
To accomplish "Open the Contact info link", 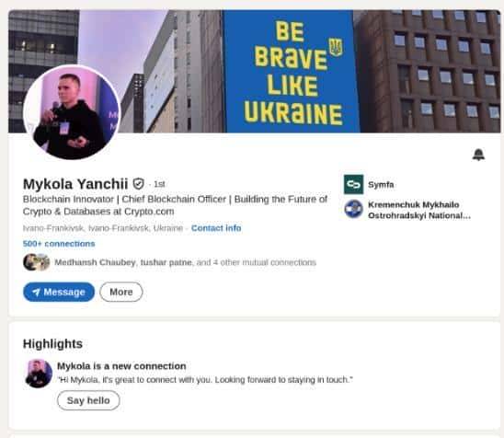I will click(216, 228).
